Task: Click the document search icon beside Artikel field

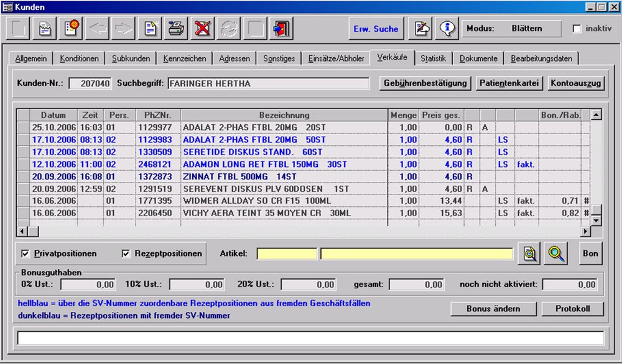Action: 531,253
